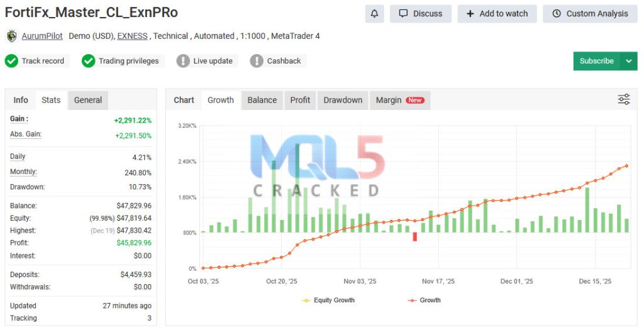Click the Discuss button

pos(421,14)
